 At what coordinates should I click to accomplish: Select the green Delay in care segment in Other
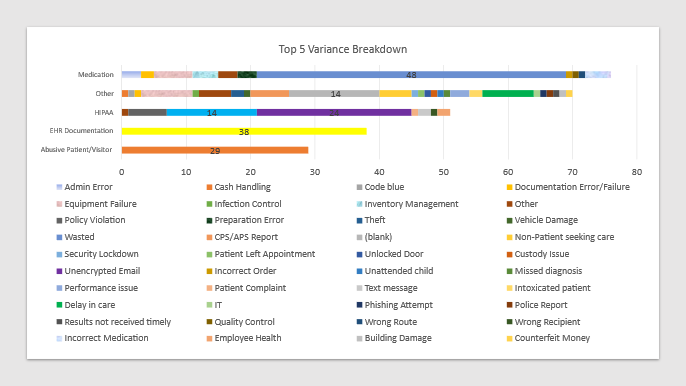click(x=508, y=94)
